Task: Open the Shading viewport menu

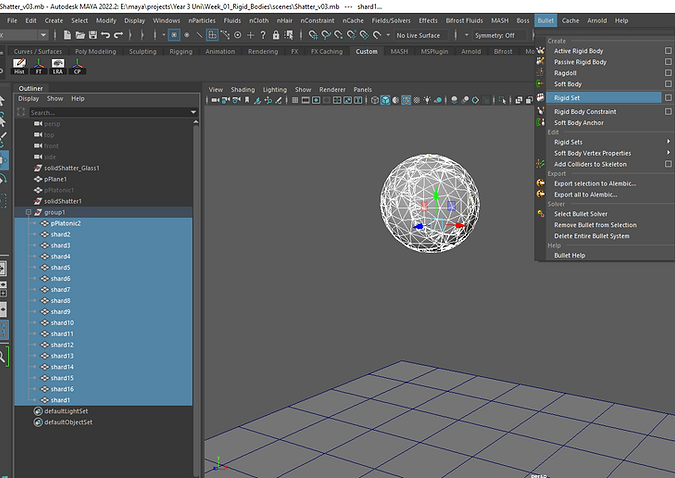Action: click(x=243, y=90)
